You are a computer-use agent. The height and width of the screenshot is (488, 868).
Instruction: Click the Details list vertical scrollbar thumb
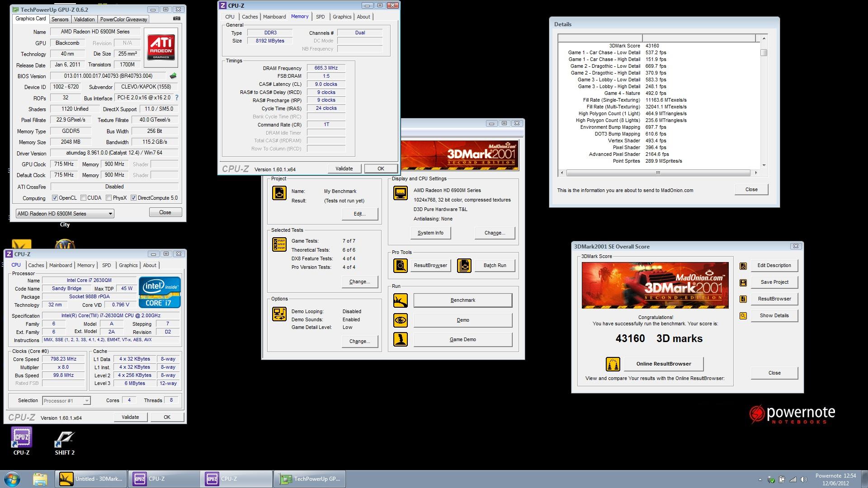(764, 52)
